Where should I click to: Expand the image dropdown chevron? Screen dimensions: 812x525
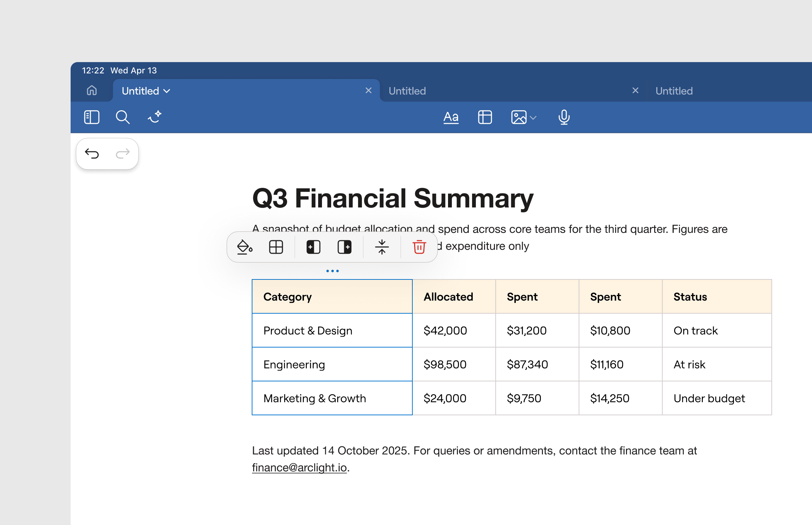533,118
